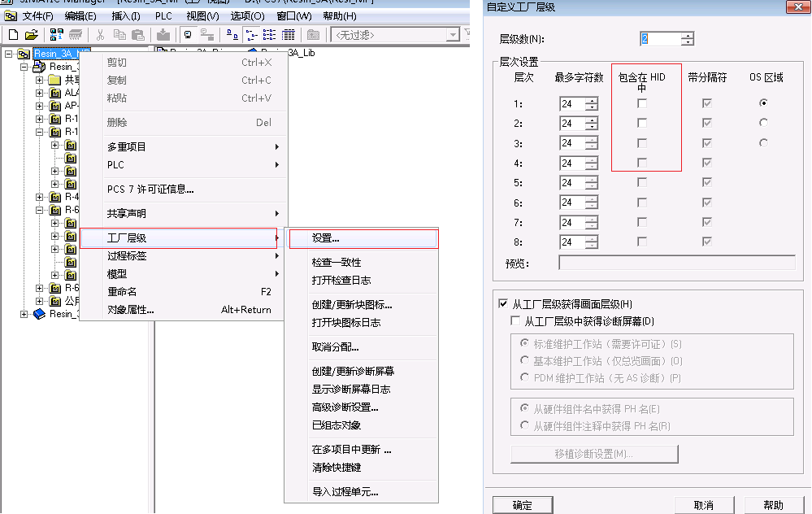Image resolution: width=812 pixels, height=514 pixels.
Task: Click the Open project folder icon
Action: (31, 35)
